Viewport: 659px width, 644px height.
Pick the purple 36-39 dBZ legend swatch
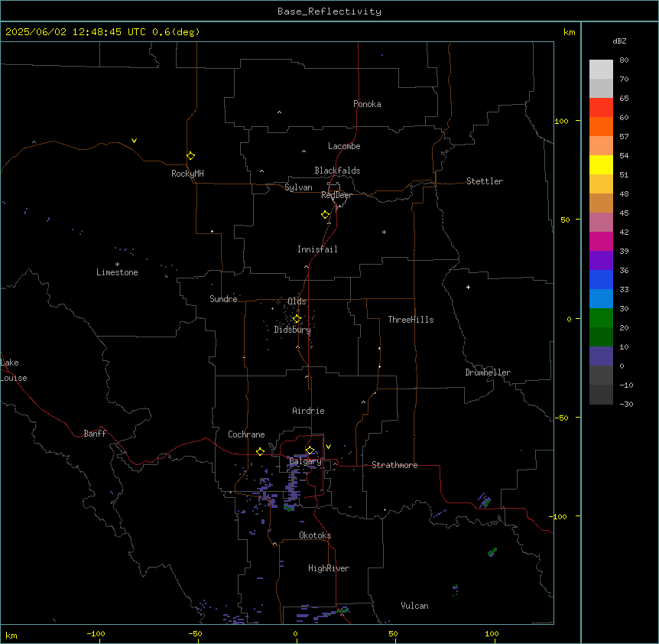601,260
